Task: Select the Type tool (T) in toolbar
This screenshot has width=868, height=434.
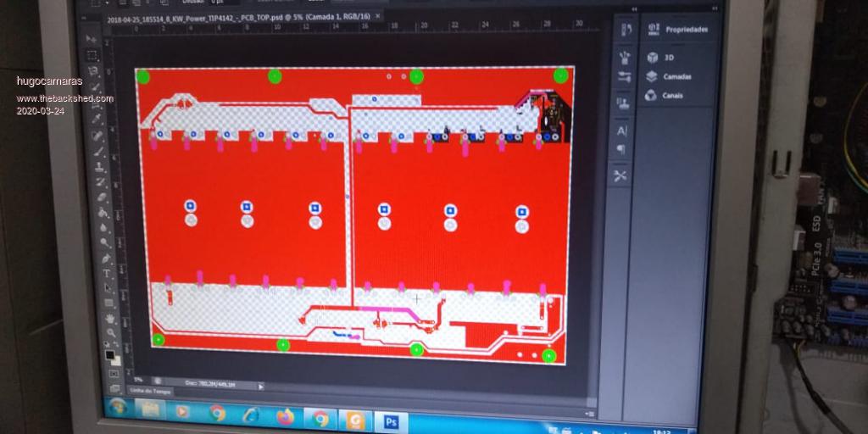Action: coord(108,273)
